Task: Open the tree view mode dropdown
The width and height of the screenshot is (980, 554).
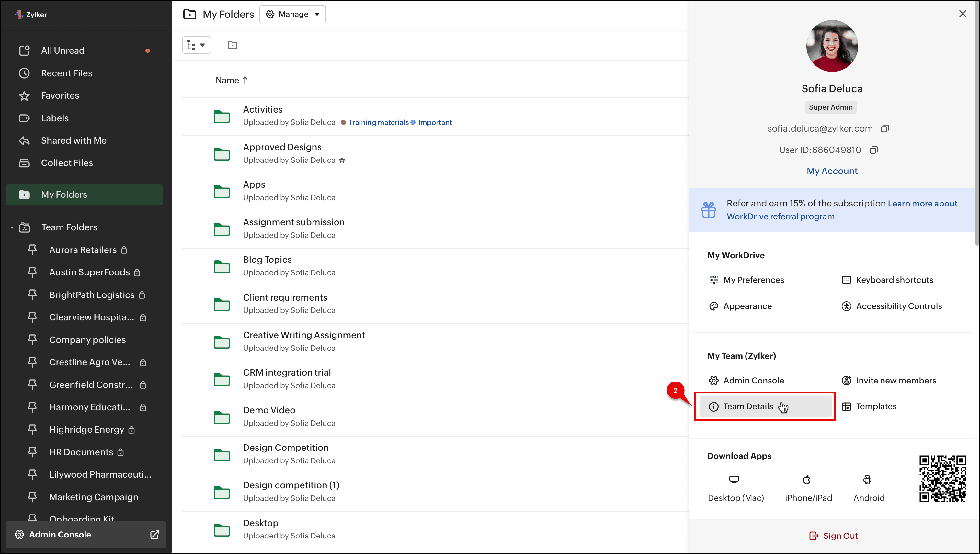Action: (x=196, y=45)
